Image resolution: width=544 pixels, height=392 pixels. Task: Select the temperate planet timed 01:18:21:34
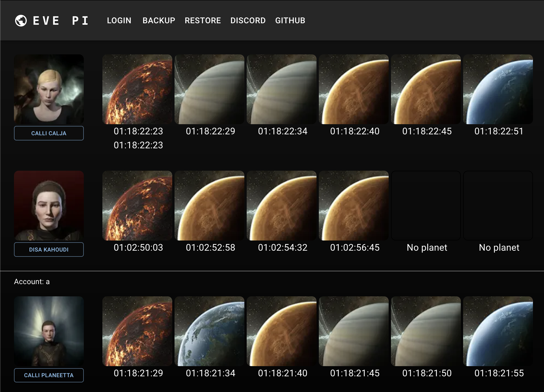209,331
